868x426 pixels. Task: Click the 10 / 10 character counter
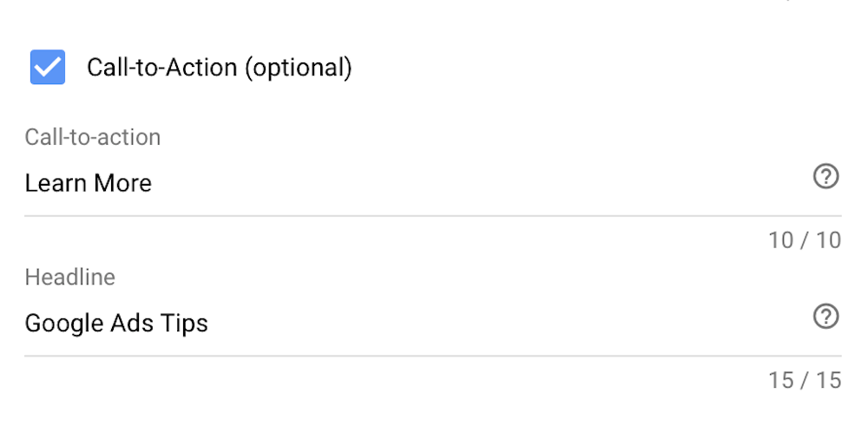click(805, 240)
